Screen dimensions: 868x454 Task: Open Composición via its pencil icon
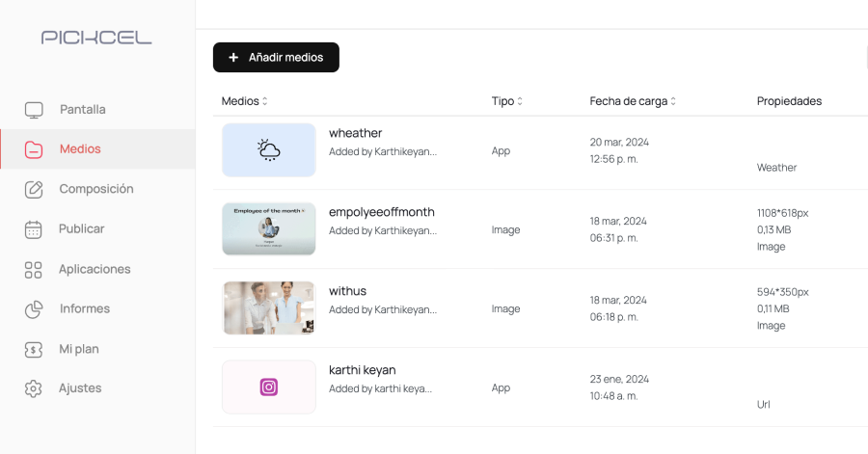(x=34, y=189)
